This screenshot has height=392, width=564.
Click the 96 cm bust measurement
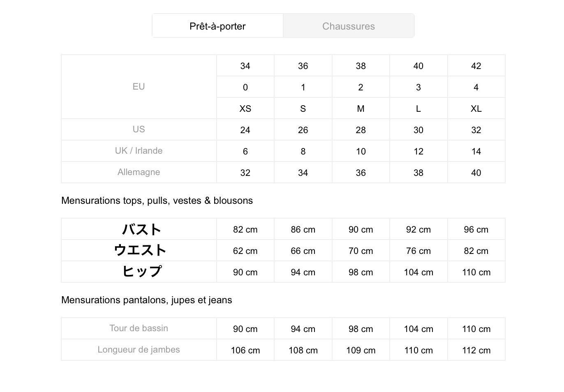pyautogui.click(x=476, y=229)
